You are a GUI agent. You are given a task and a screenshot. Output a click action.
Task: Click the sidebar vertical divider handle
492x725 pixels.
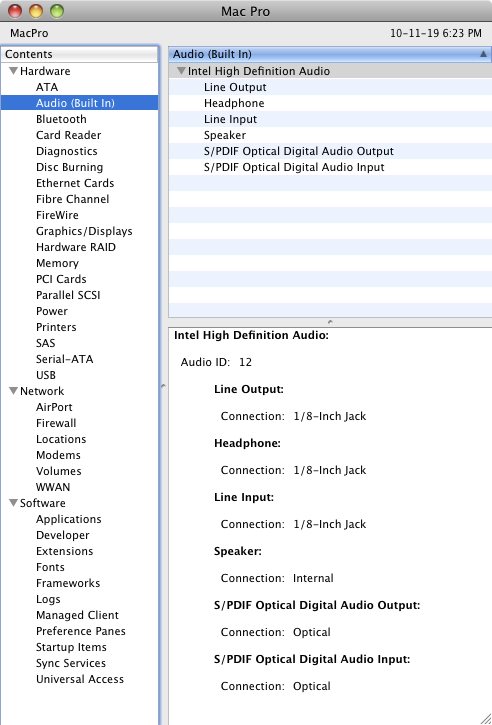[163, 386]
